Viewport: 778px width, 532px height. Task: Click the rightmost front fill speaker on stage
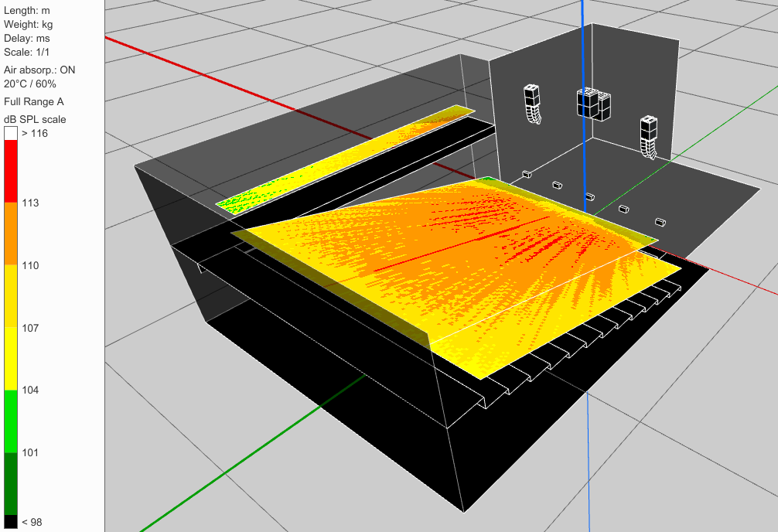[660, 221]
